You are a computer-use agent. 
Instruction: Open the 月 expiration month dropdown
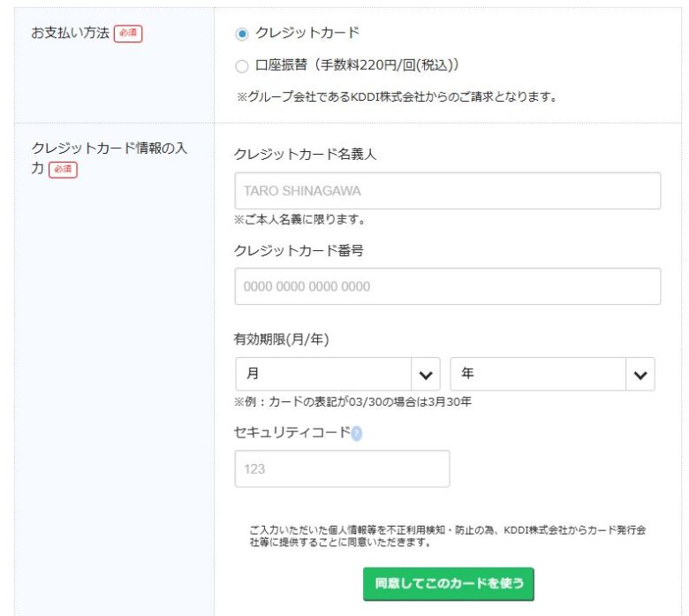tap(337, 374)
